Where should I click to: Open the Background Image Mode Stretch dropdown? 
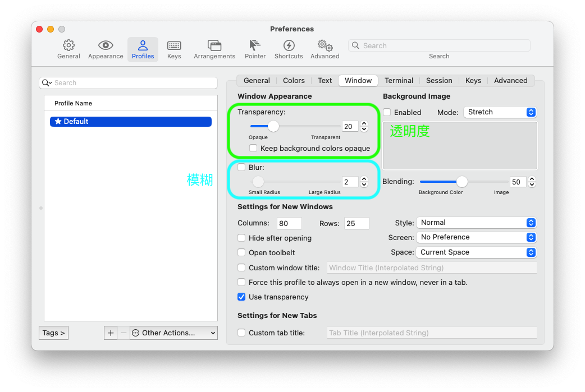pyautogui.click(x=500, y=112)
